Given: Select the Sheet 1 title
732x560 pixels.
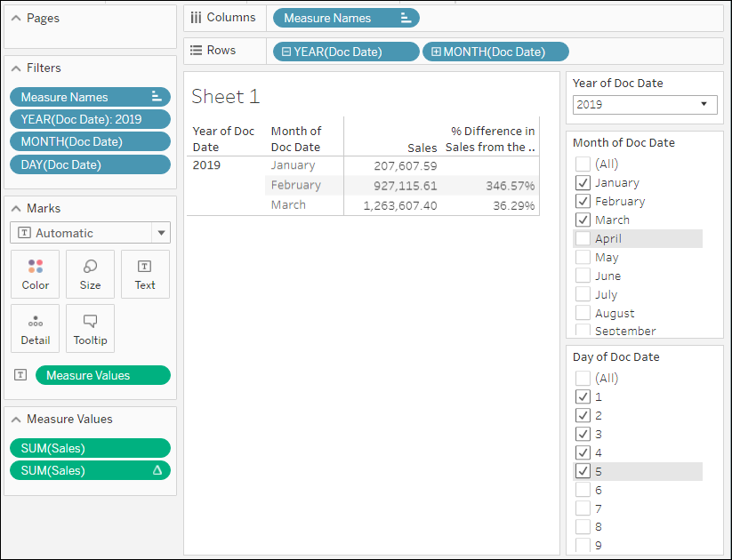Looking at the screenshot, I should (226, 97).
